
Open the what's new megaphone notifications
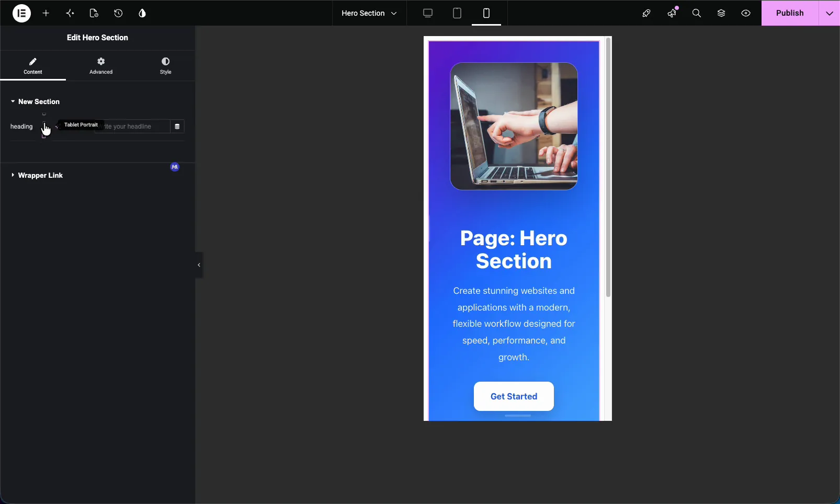(x=672, y=13)
